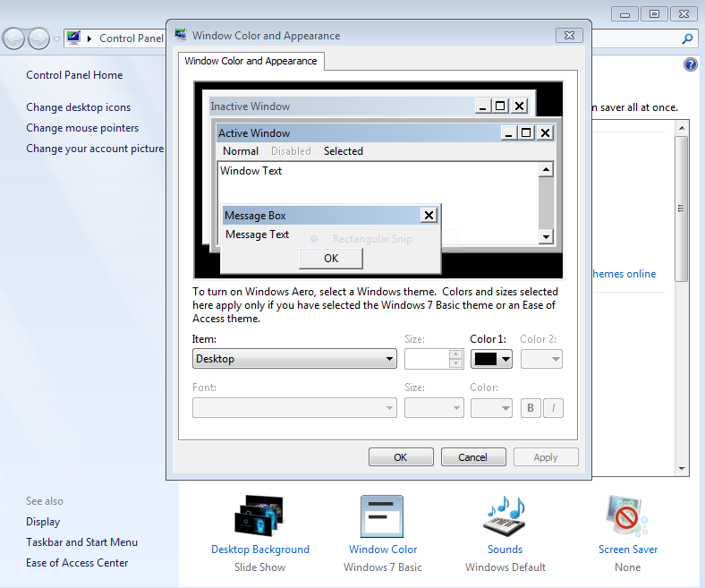Open the Color 2 dropdown
The height and width of the screenshot is (588, 705).
(x=541, y=359)
